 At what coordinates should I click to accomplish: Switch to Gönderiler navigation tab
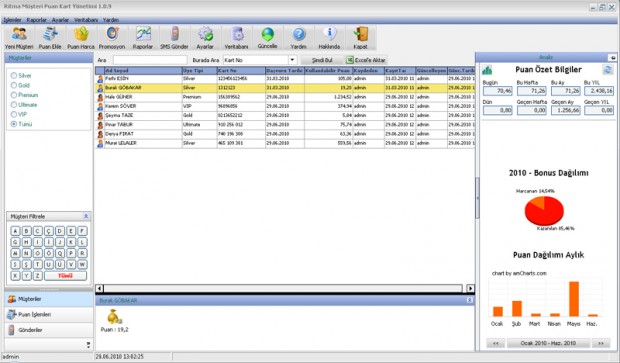click(49, 330)
